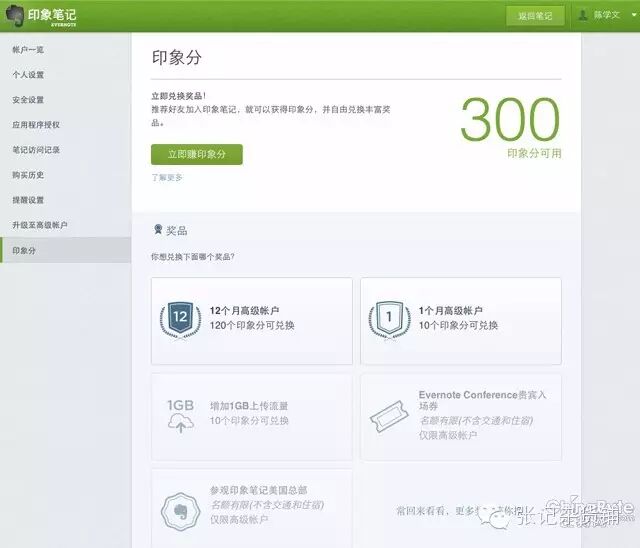Screen dimensions: 640x548
Task: Click the 立即赚印象分 green button
Action: click(197, 154)
